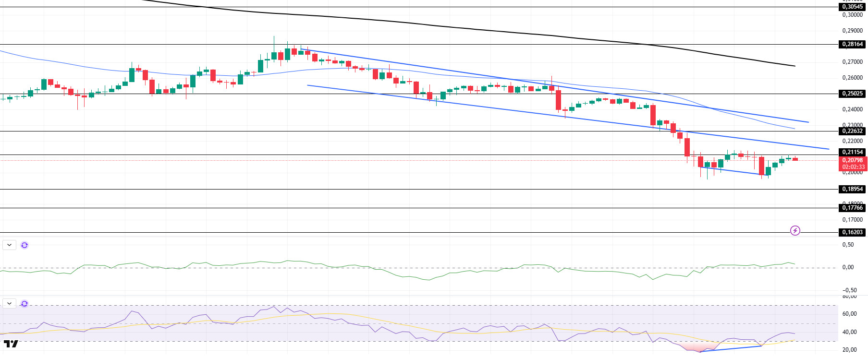Click the −0,50 indicator scale value
868x357 pixels.
pyautogui.click(x=850, y=290)
